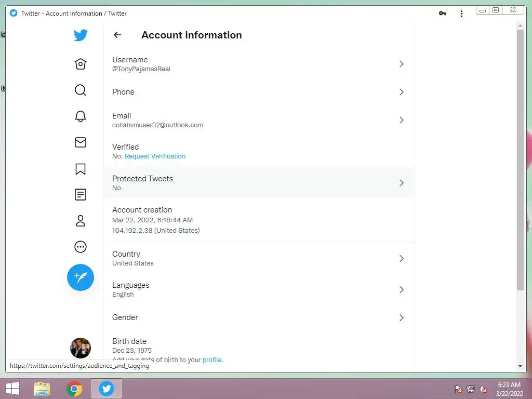Click the Twitter favicon in window title
The height and width of the screenshot is (399, 532).
click(x=13, y=13)
